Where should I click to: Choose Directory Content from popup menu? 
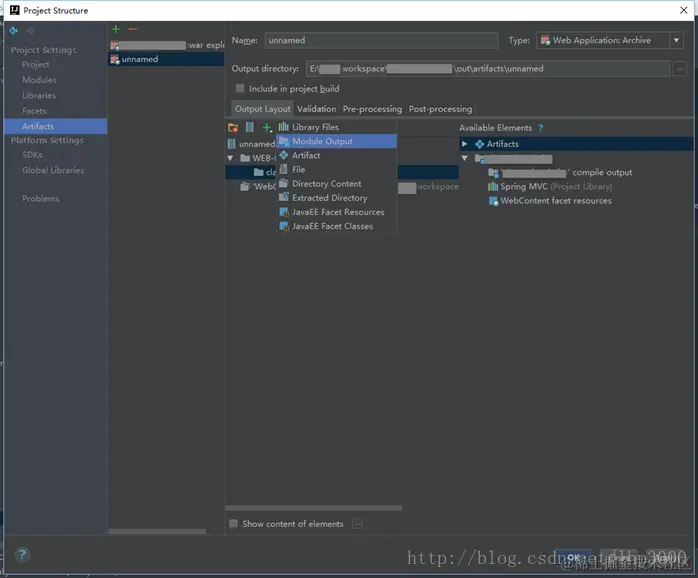click(x=337, y=184)
